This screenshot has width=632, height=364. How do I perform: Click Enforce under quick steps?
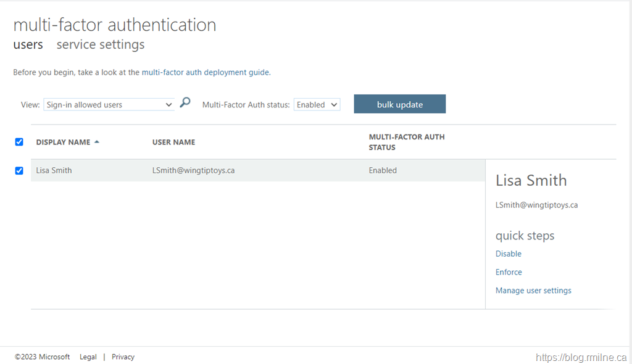pyautogui.click(x=509, y=272)
